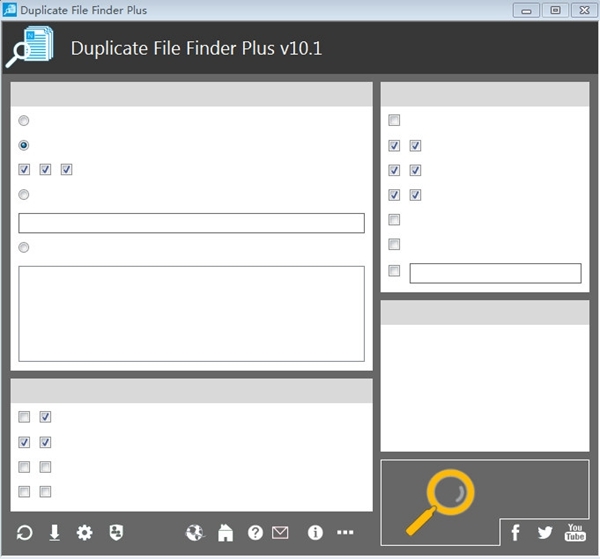
Task: Click the three-dots more icon
Action: pos(345,532)
